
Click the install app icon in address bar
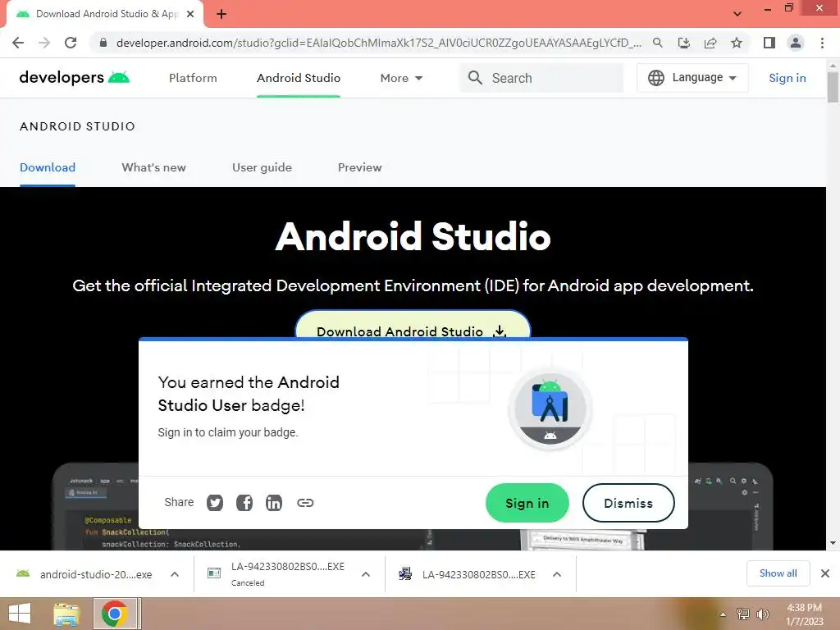point(683,43)
